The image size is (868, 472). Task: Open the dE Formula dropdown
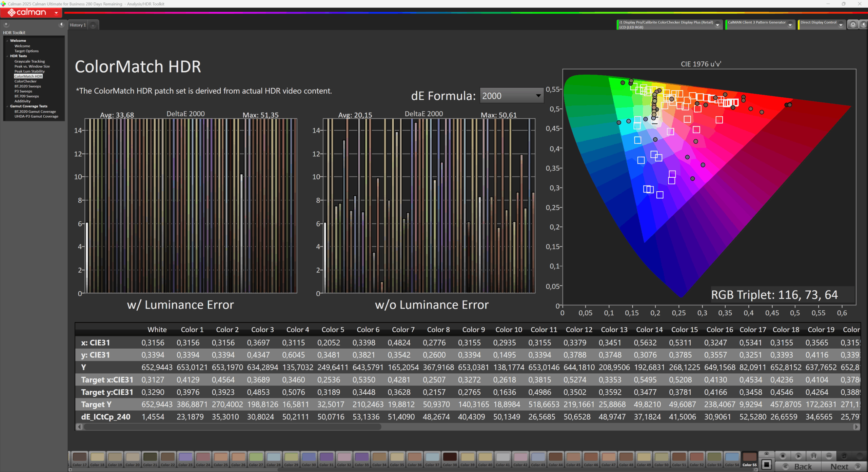511,96
